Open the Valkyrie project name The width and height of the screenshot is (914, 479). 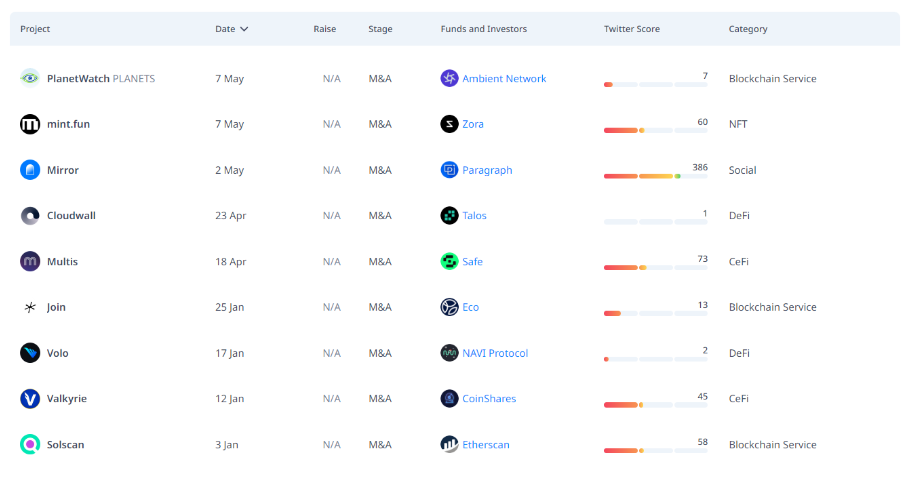coord(66,399)
